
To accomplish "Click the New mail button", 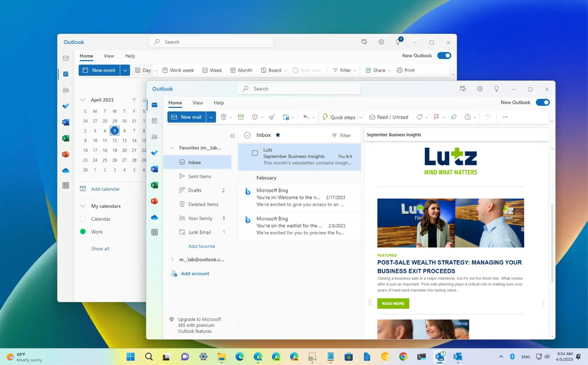I will (187, 117).
